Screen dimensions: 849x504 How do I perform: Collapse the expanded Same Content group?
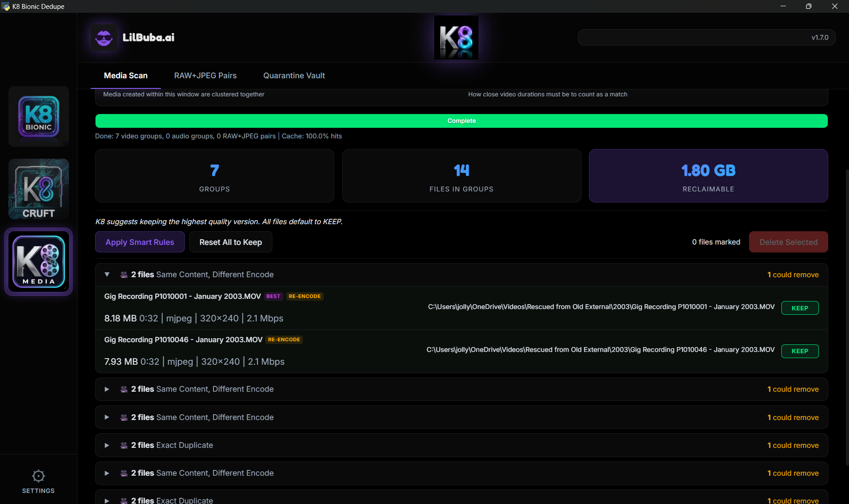coord(107,275)
